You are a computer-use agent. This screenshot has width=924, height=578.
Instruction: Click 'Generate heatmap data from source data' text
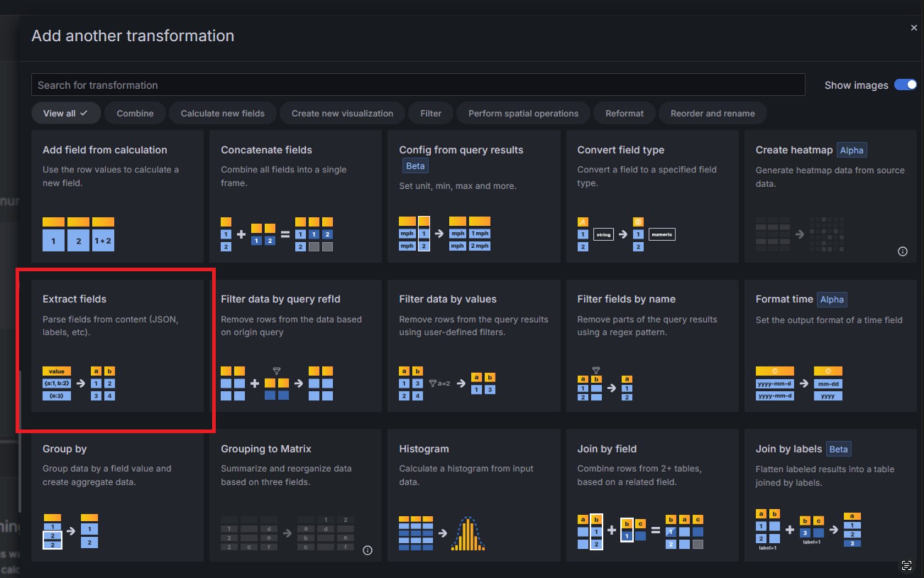tap(830, 177)
